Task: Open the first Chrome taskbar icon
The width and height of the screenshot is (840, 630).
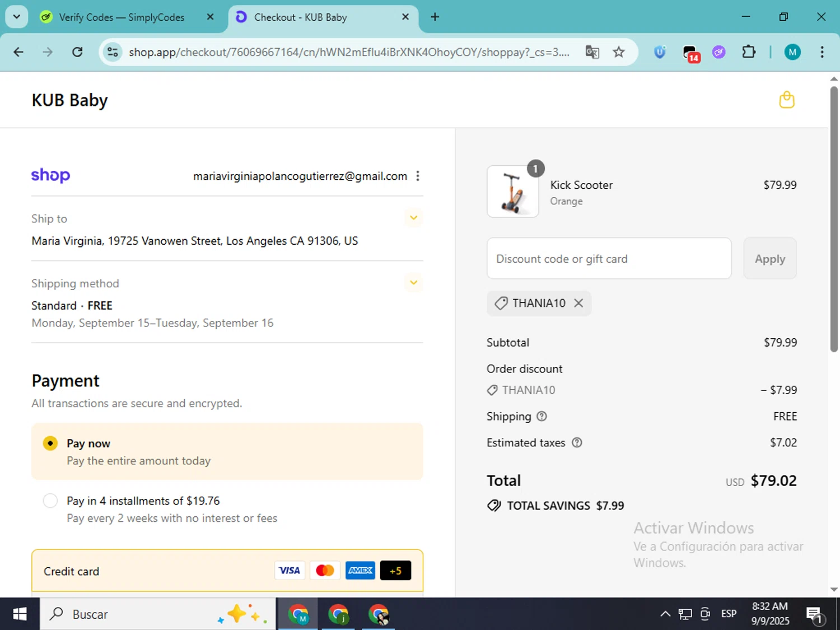Action: pyautogui.click(x=298, y=614)
